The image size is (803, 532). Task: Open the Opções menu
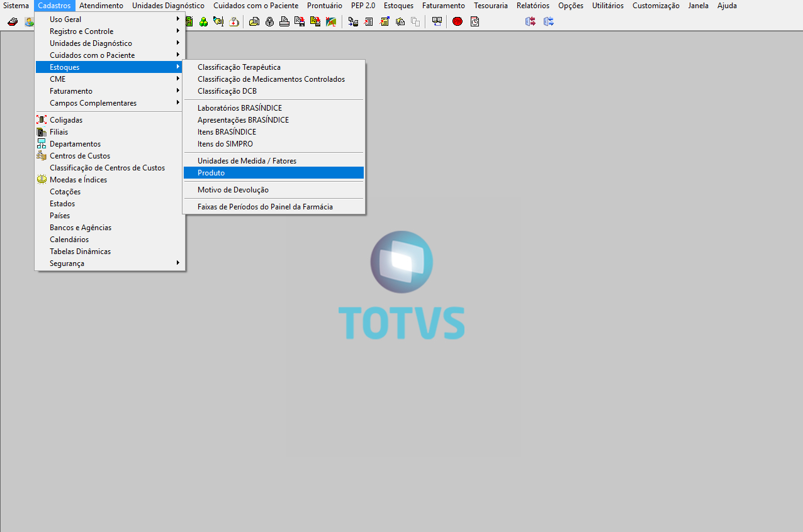click(x=571, y=6)
